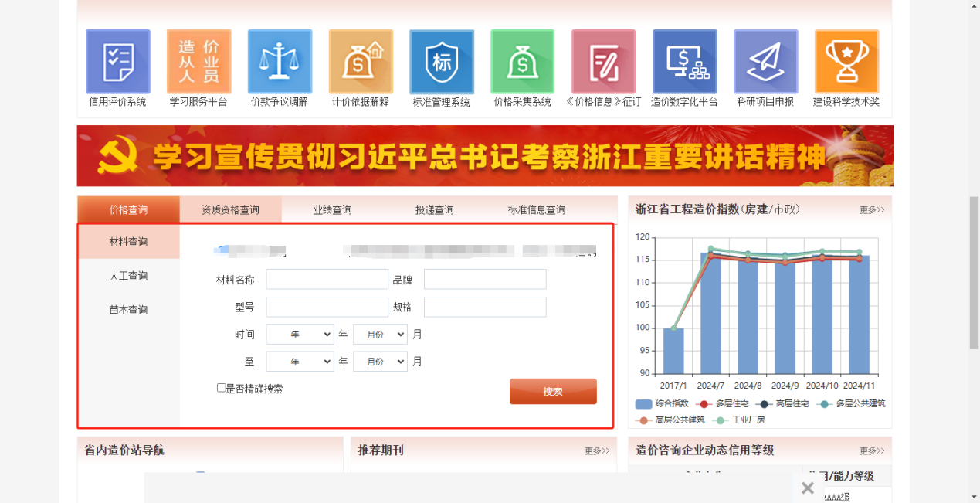The width and height of the screenshot is (980, 503).
Task: Open the 标准管理系统 shield icon
Action: tap(442, 62)
